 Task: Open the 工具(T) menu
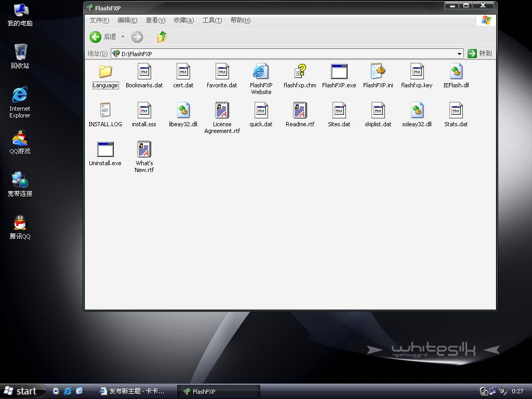tap(212, 20)
